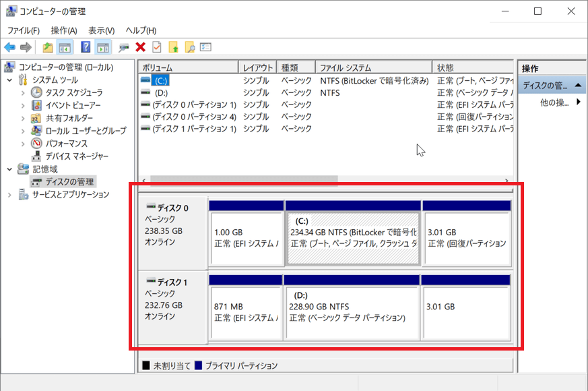Expand the タスク スケジューラ node
Viewport: 588px width, 391px height.
click(x=23, y=92)
